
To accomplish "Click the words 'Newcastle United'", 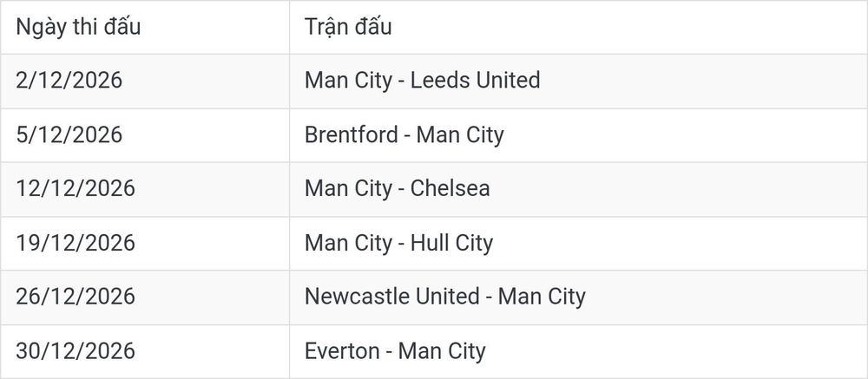I will 392,297.
